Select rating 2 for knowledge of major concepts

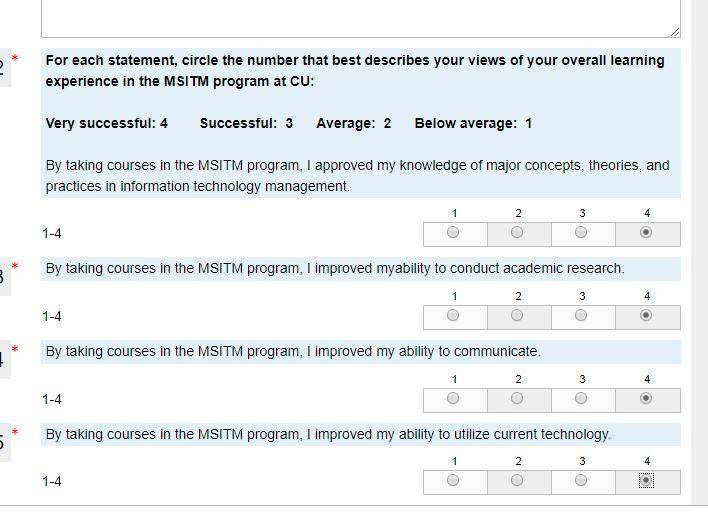517,232
